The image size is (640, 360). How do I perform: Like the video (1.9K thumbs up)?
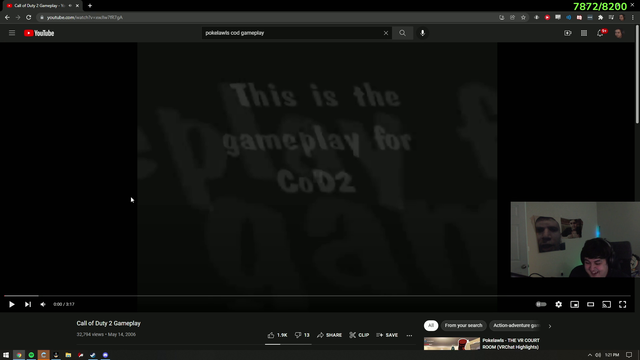coord(278,335)
